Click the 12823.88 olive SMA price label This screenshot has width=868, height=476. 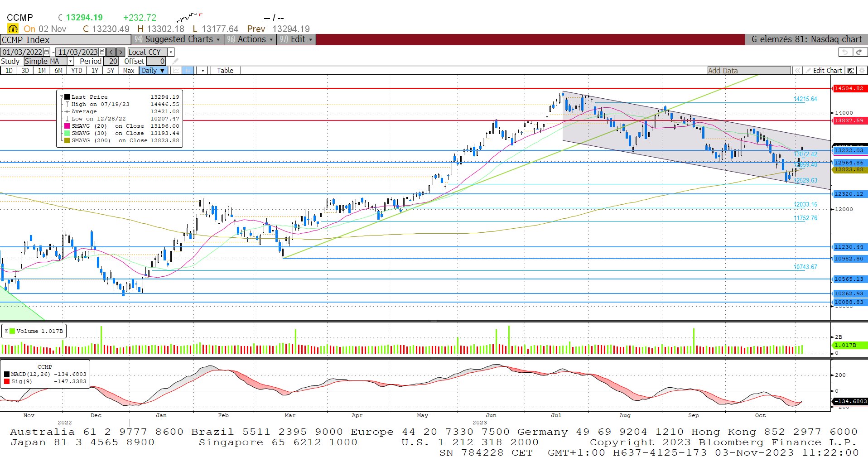849,170
